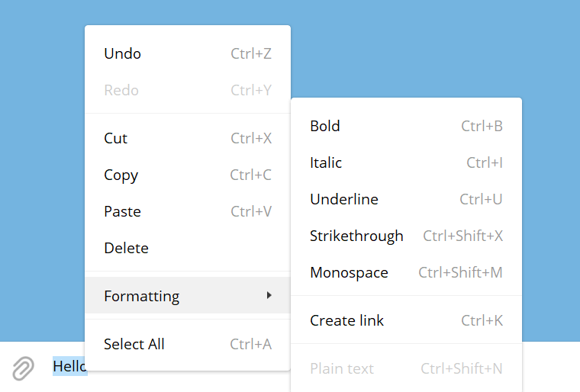Image resolution: width=580 pixels, height=392 pixels.
Task: Apply Italic formatting from submenu
Action: (326, 163)
